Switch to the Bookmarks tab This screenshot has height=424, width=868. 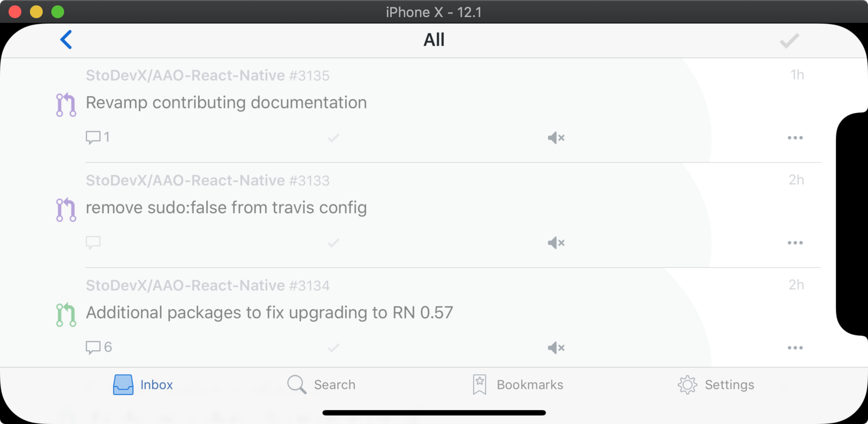click(518, 384)
